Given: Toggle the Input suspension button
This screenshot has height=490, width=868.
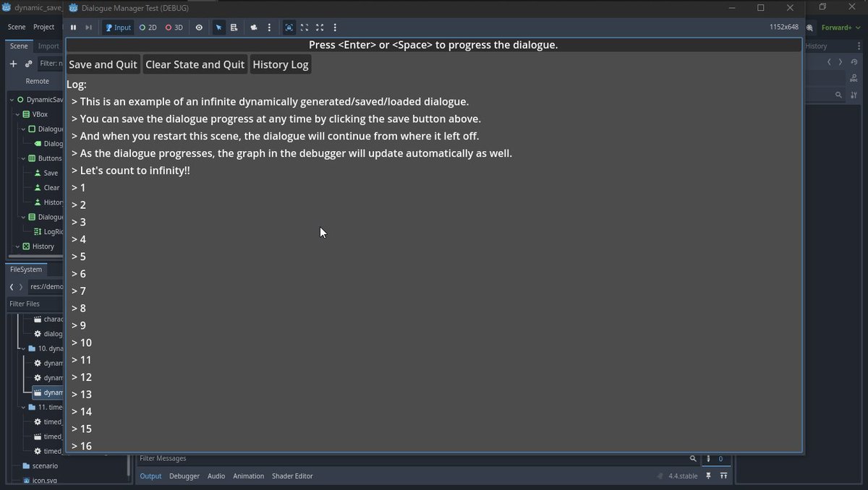Looking at the screenshot, I should (x=118, y=27).
